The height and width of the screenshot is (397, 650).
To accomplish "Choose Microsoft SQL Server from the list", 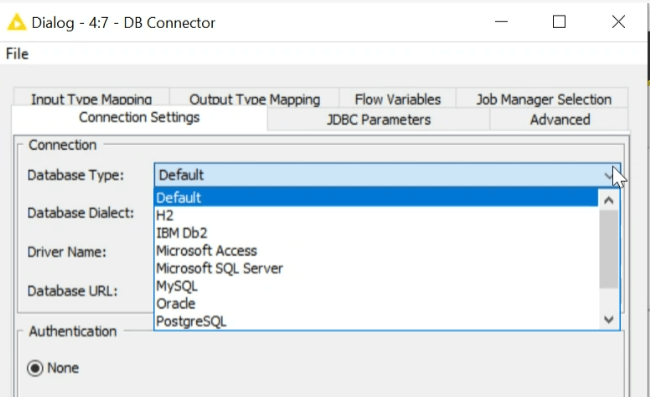I will 376,269.
